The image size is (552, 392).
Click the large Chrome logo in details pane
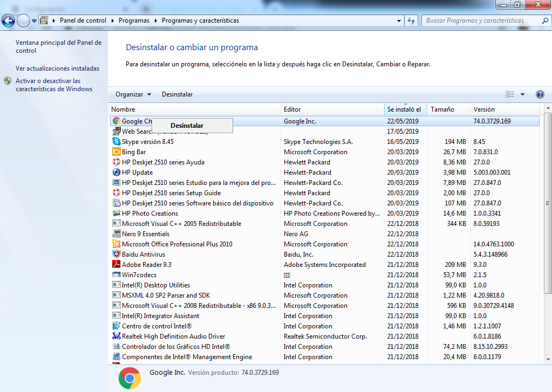(130, 379)
